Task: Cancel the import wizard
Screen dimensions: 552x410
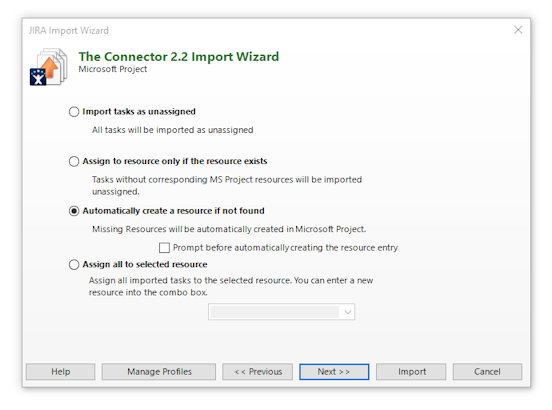Action: coord(487,372)
